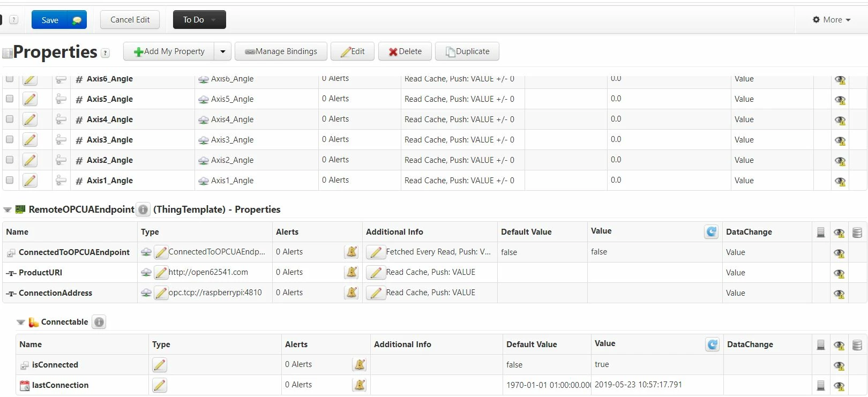The width and height of the screenshot is (868, 397).
Task: Check the Axis5_Angle row checkbox
Action: point(10,99)
